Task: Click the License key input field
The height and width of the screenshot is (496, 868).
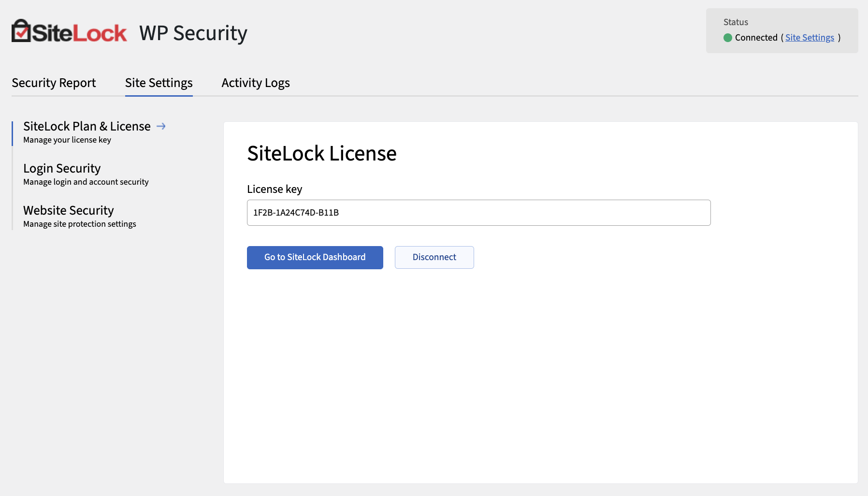Action: [478, 213]
